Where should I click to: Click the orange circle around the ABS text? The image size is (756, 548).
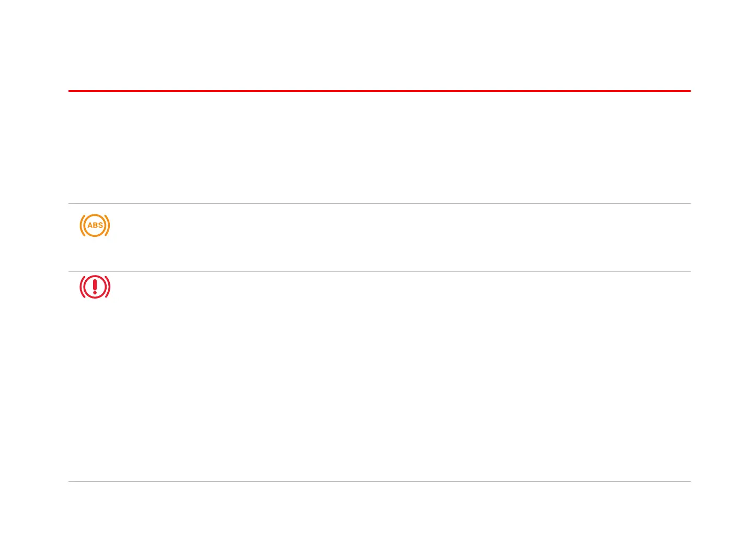pyautogui.click(x=95, y=216)
